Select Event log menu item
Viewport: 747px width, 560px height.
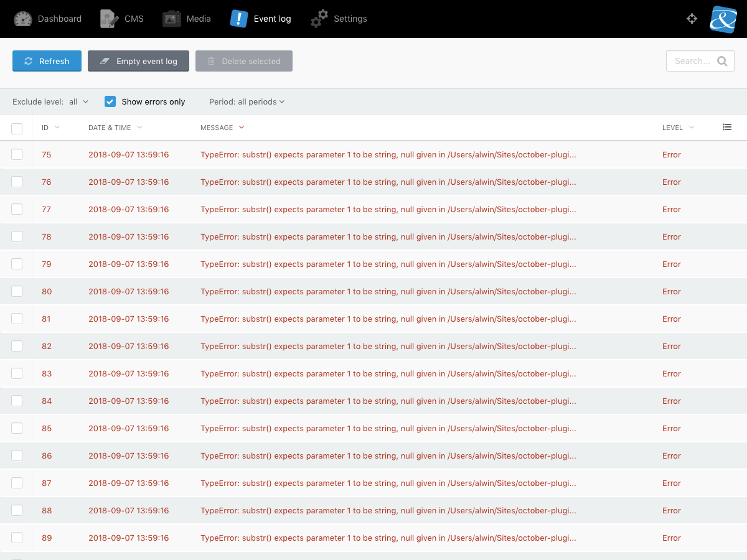(x=261, y=19)
